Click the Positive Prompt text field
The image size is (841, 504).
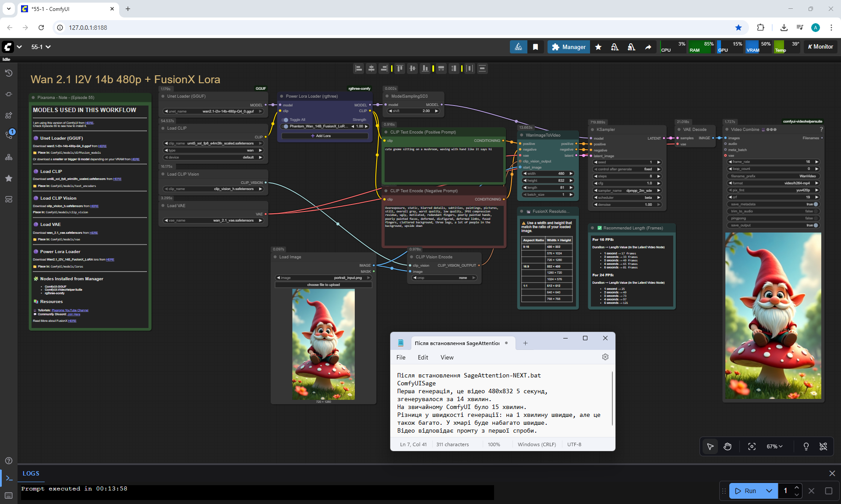[443, 164]
